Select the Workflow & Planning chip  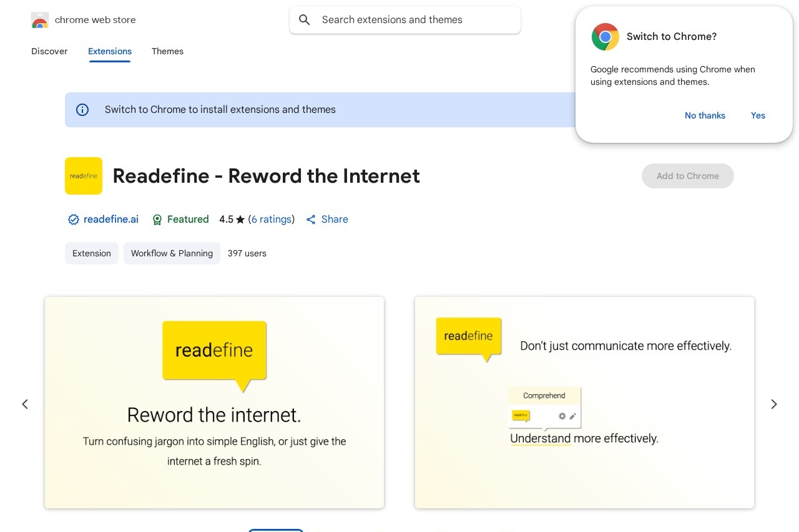[172, 253]
